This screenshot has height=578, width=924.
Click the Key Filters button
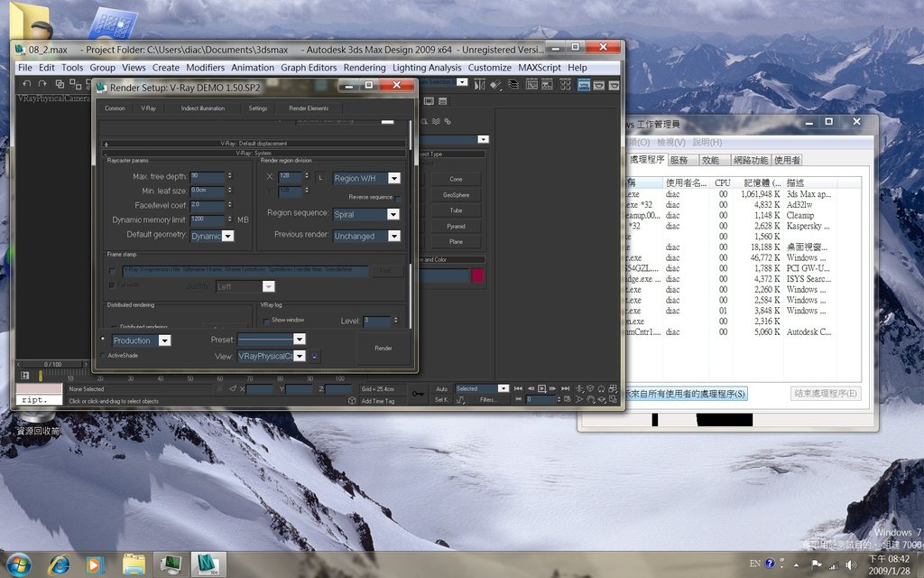pos(488,399)
